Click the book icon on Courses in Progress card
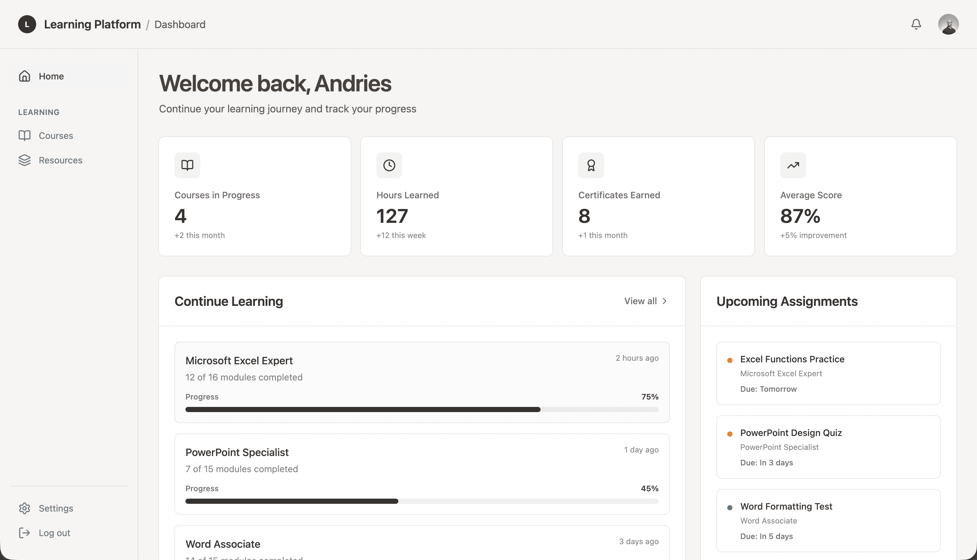The height and width of the screenshot is (560, 977). 187,165
